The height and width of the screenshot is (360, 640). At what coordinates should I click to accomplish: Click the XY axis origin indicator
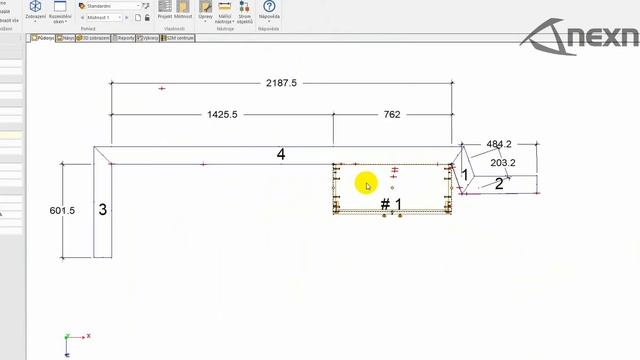67,338
